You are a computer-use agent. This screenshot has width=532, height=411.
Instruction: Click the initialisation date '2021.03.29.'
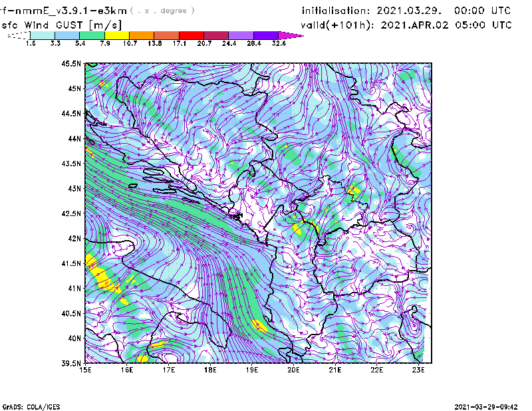pos(409,11)
